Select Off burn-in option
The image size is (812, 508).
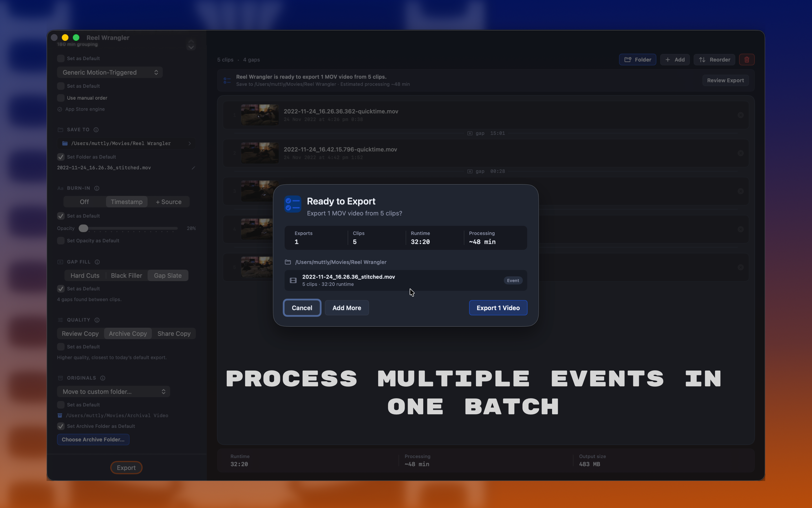[84, 202]
